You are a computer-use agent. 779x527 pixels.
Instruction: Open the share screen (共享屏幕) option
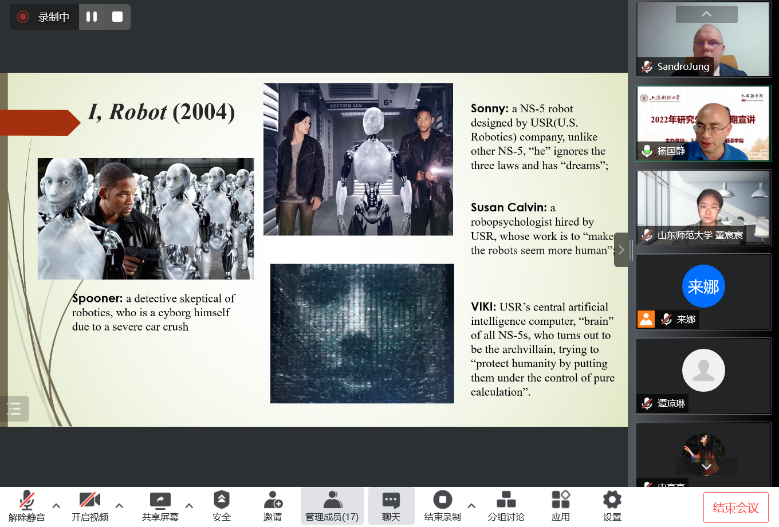click(159, 505)
